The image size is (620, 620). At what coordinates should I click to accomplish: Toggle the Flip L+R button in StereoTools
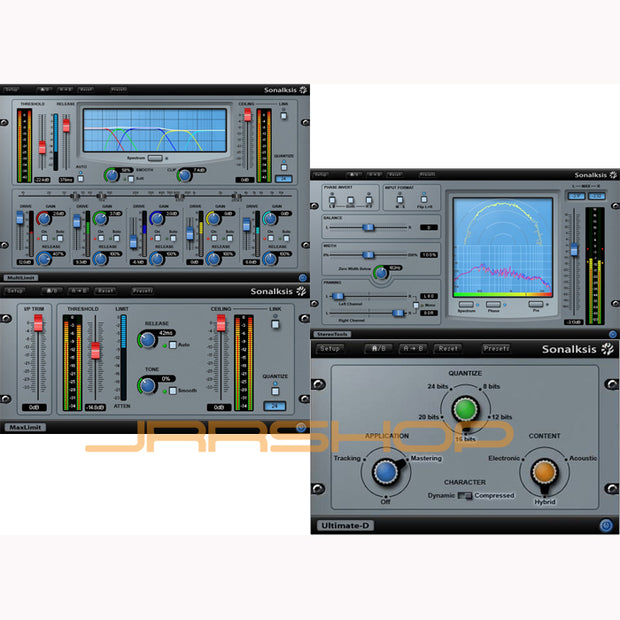424,199
